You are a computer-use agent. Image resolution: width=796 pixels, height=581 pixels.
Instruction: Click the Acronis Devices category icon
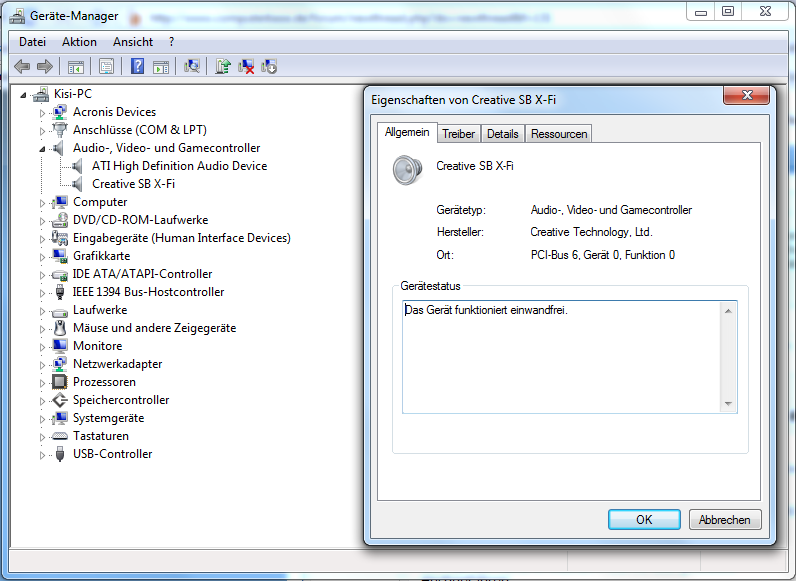[x=60, y=112]
